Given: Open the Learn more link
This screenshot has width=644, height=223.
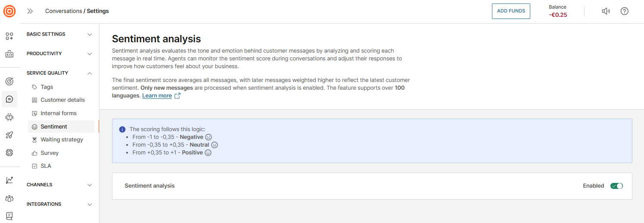Looking at the screenshot, I should (x=157, y=96).
